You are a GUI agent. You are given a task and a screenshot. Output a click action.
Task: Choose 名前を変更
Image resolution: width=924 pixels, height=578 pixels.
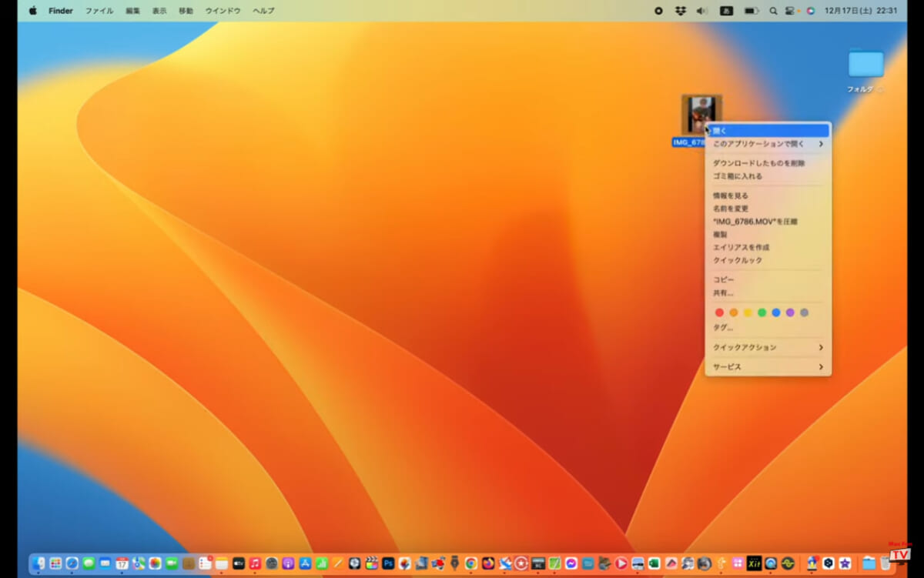[768, 209]
